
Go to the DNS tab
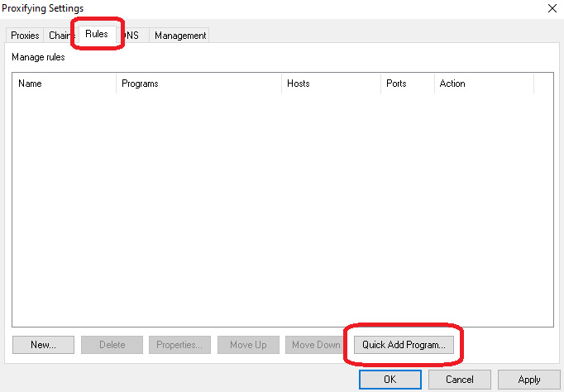click(131, 36)
